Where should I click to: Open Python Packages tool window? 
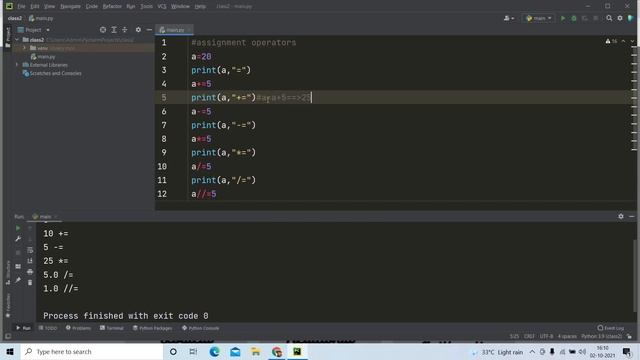pos(152,328)
